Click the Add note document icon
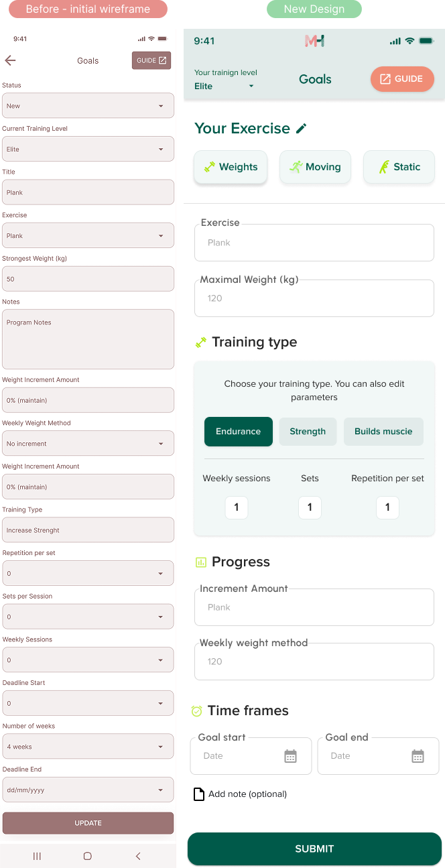This screenshot has width=445, height=868. 198,794
